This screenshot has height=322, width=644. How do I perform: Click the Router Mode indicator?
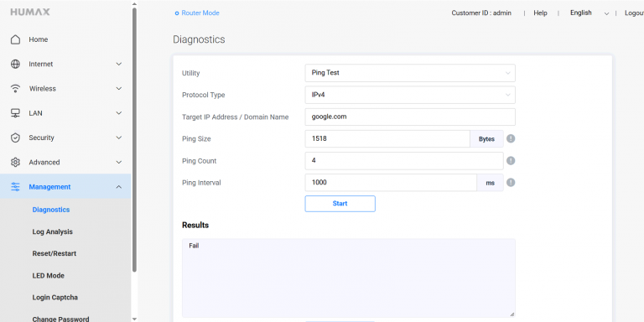(x=197, y=13)
